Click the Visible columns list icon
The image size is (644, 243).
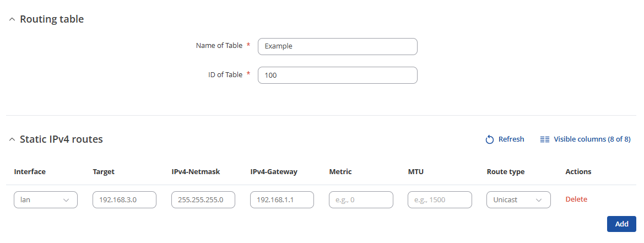pyautogui.click(x=545, y=139)
